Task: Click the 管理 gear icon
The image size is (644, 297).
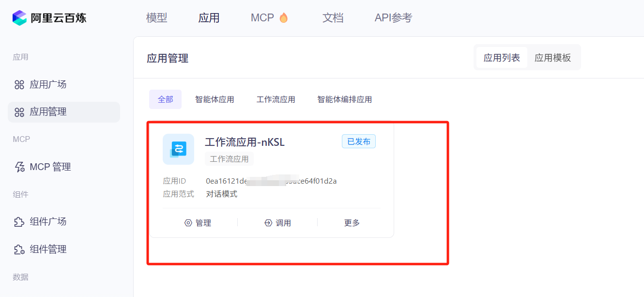Action: (188, 223)
